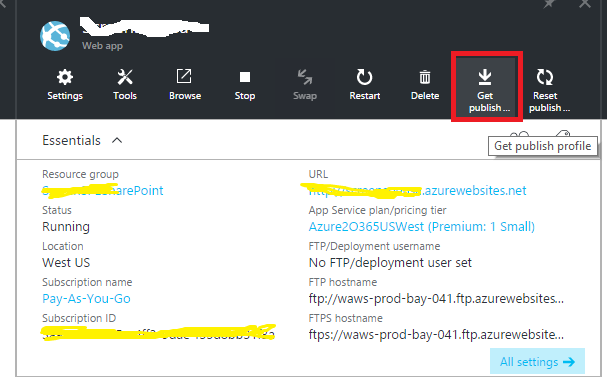607x377 pixels.
Task: Click the 'Subscription name' label
Action: point(87,282)
